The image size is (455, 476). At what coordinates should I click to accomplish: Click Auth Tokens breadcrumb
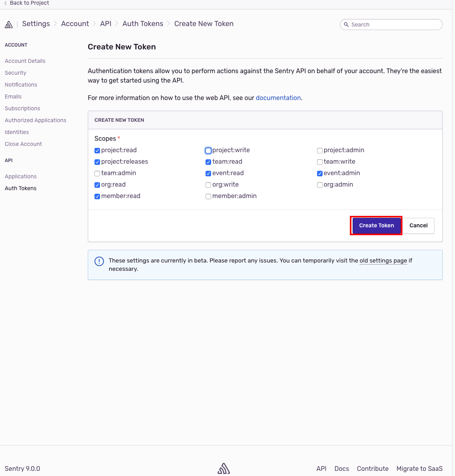click(143, 24)
